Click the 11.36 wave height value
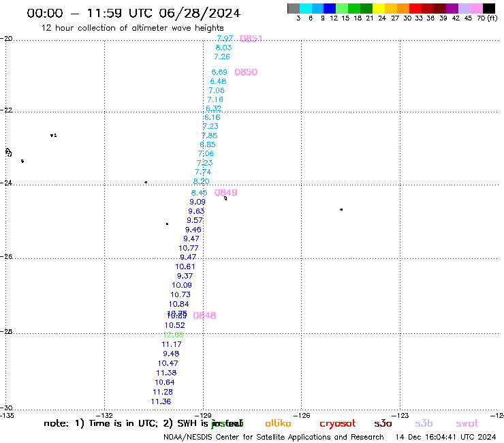This screenshot has height=443, width=504. [161, 401]
